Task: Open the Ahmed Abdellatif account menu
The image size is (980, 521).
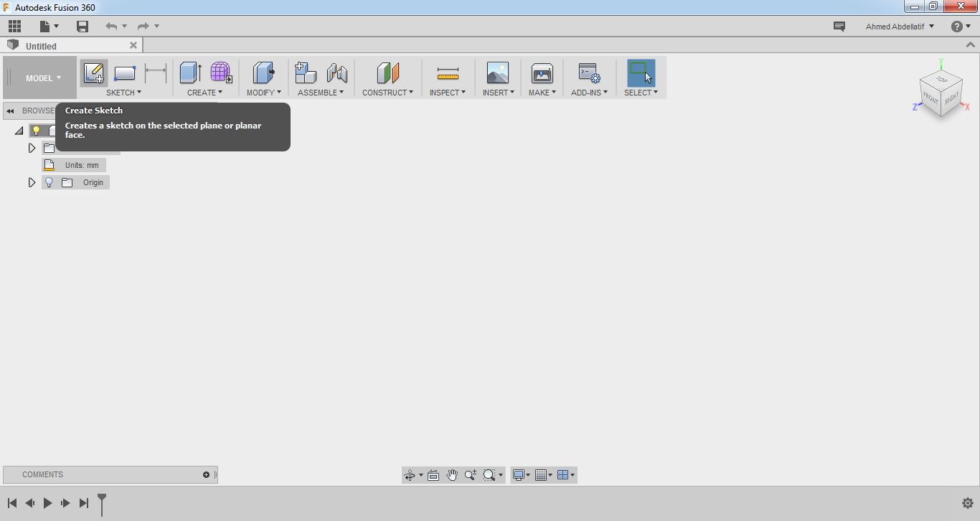Action: [900, 27]
